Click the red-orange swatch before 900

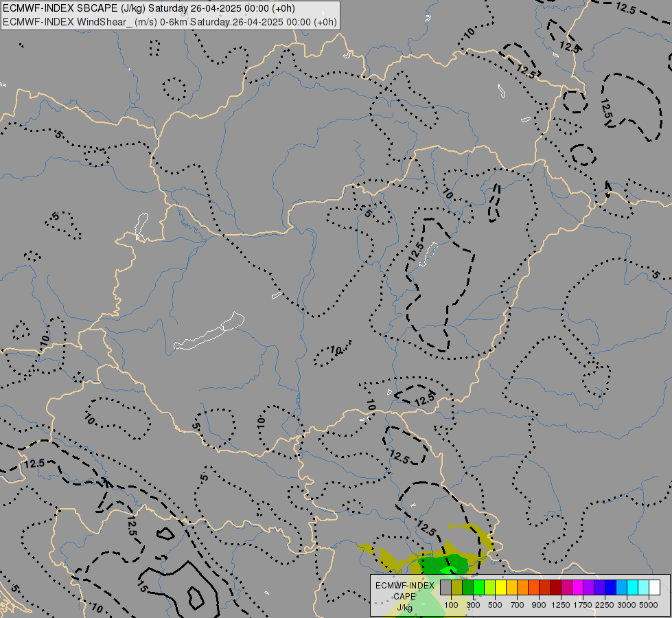click(x=533, y=588)
